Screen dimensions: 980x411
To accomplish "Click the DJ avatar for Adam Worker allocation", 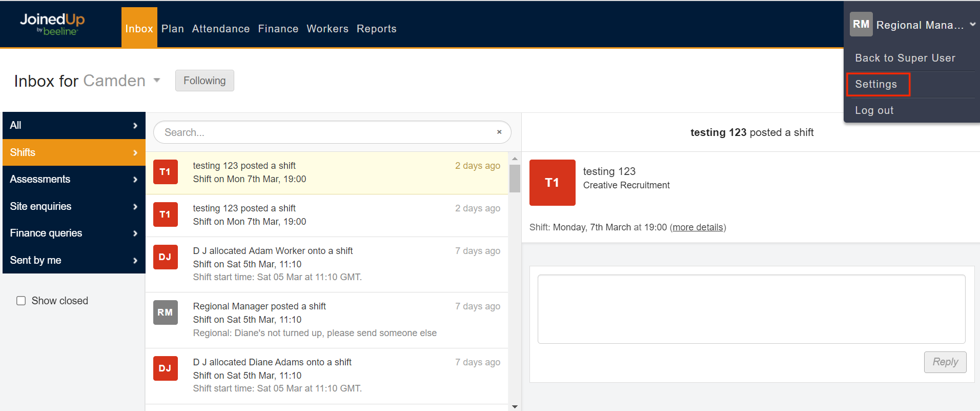I will point(165,257).
